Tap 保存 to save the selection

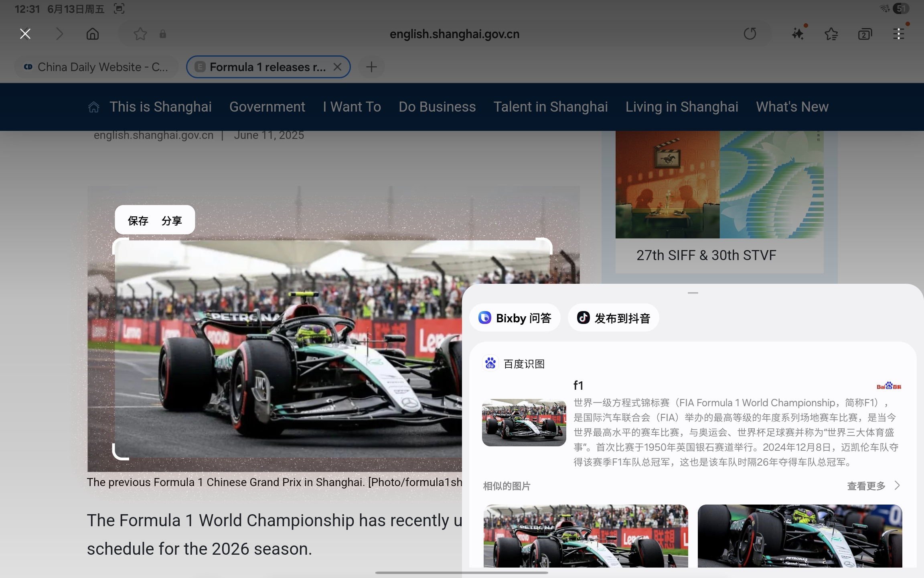(138, 220)
